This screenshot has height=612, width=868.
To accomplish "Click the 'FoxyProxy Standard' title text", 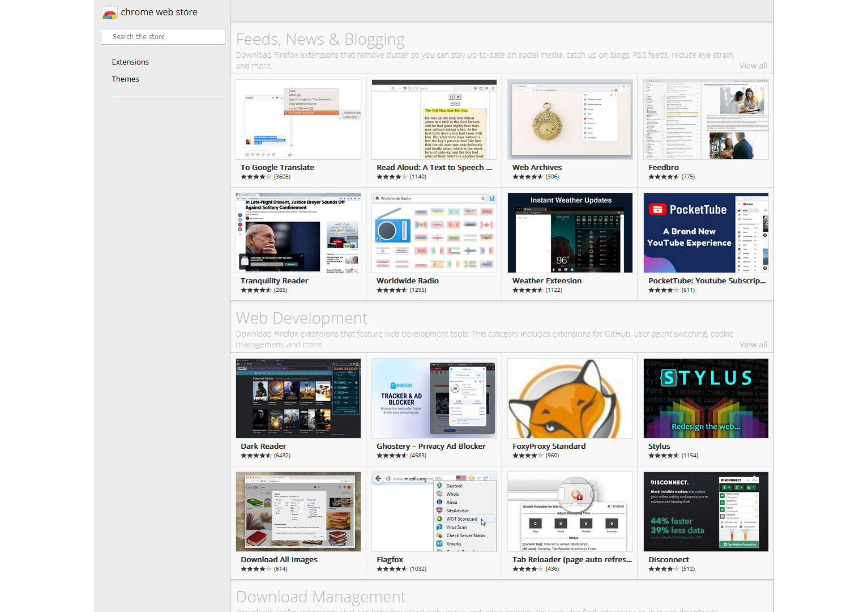I will (x=549, y=446).
